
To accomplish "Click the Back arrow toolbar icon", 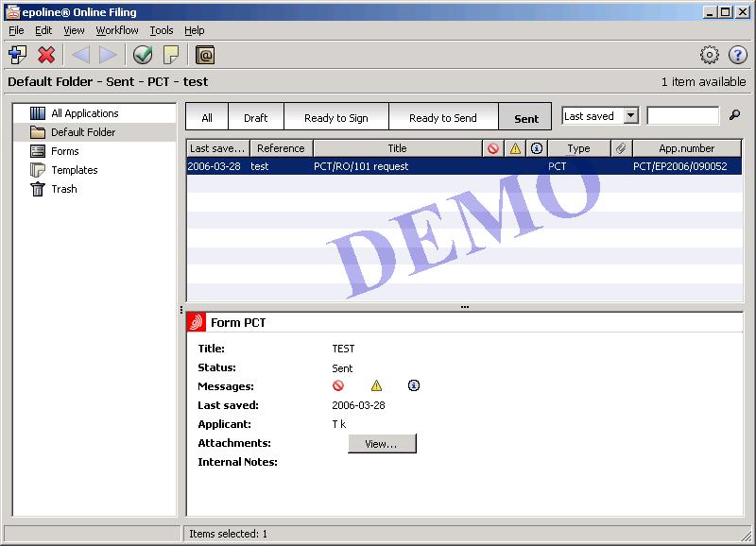I will [80, 55].
